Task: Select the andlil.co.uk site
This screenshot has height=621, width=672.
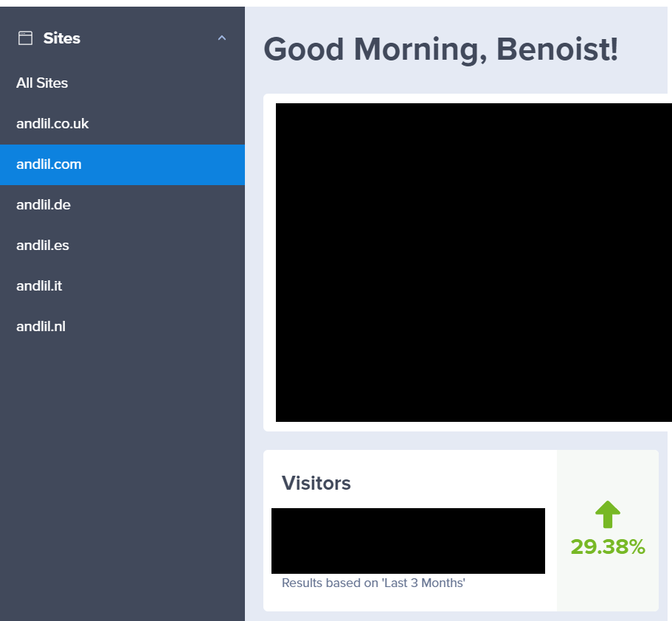Action: (52, 124)
